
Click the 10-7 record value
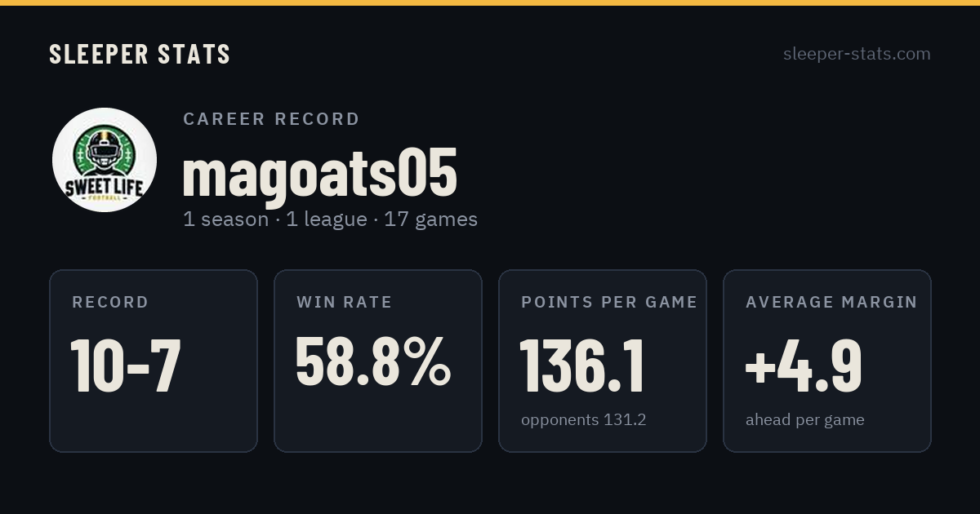pos(125,366)
